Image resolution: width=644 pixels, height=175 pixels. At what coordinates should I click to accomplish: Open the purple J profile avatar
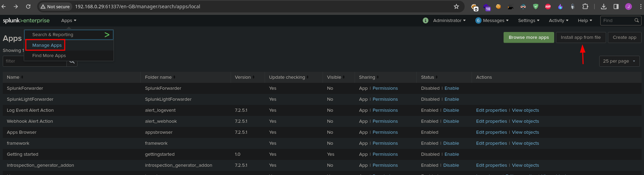coord(629,7)
